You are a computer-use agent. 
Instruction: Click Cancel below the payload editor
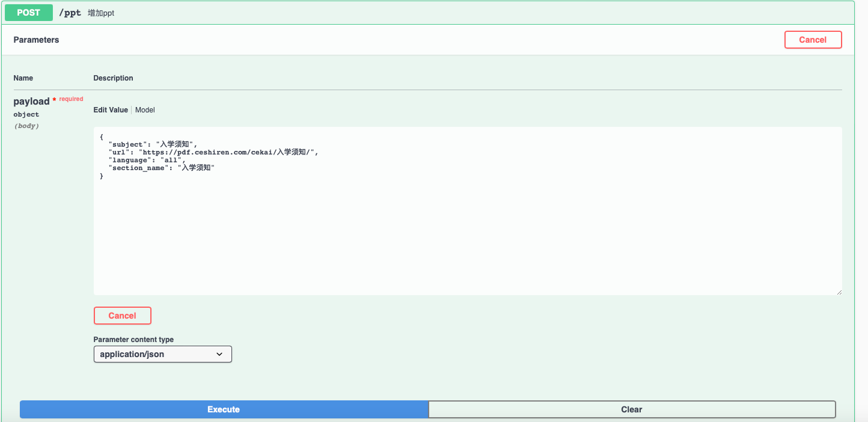point(122,316)
